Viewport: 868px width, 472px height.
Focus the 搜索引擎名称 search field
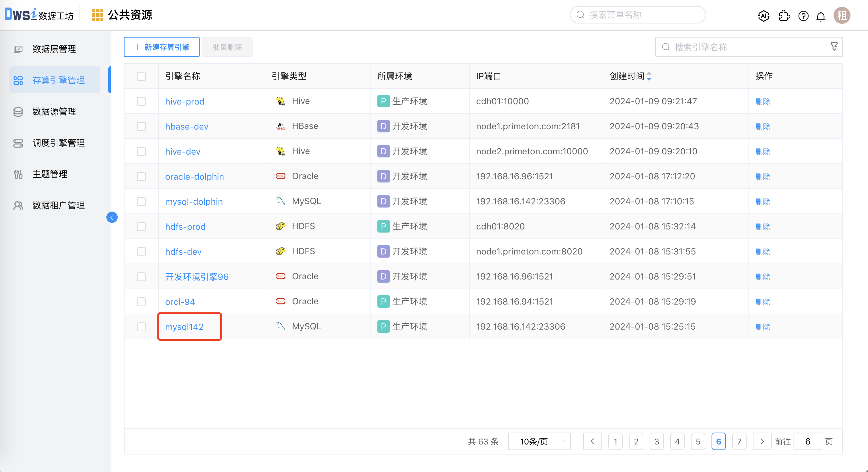(741, 47)
